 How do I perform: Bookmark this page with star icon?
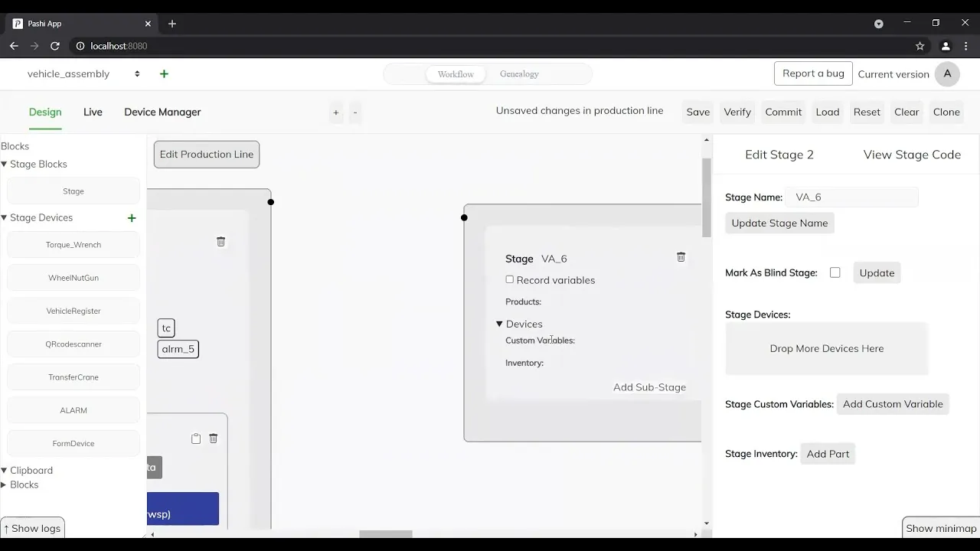click(920, 46)
